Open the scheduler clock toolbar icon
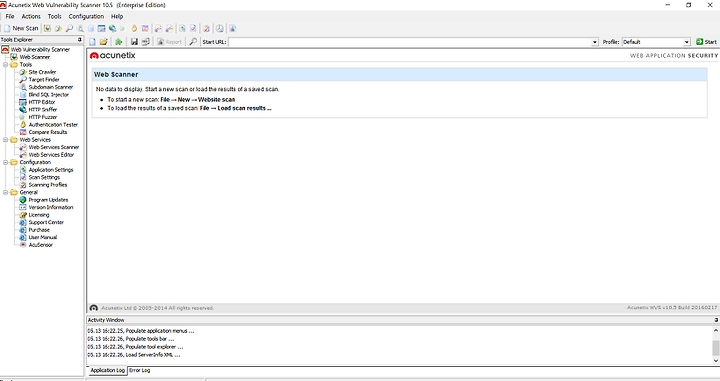The image size is (720, 381). coord(220,28)
